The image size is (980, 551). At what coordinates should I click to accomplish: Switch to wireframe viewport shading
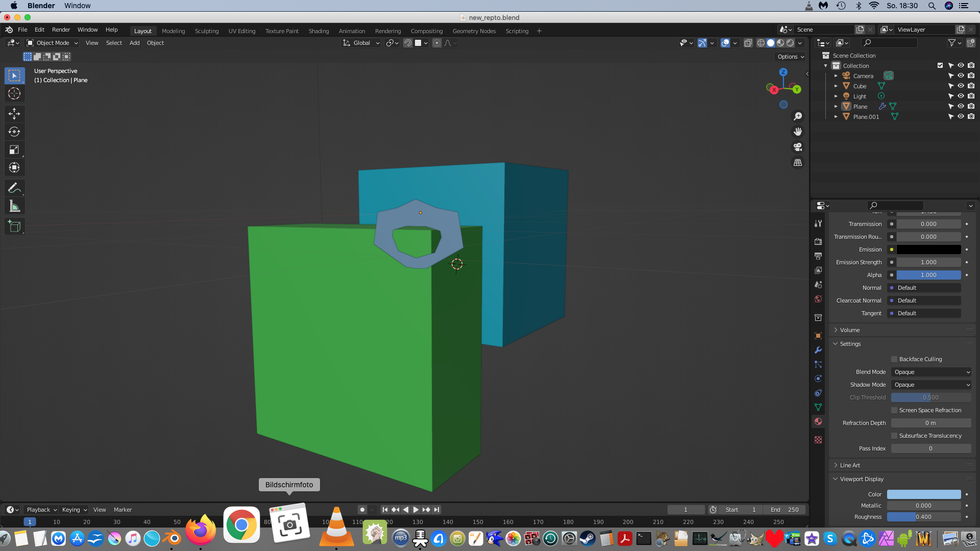point(761,43)
